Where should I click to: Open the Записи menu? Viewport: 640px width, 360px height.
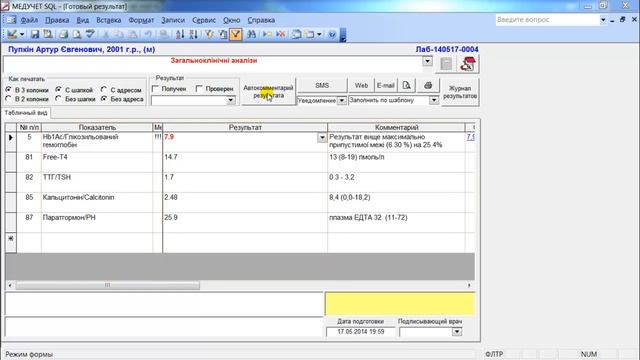click(x=173, y=20)
